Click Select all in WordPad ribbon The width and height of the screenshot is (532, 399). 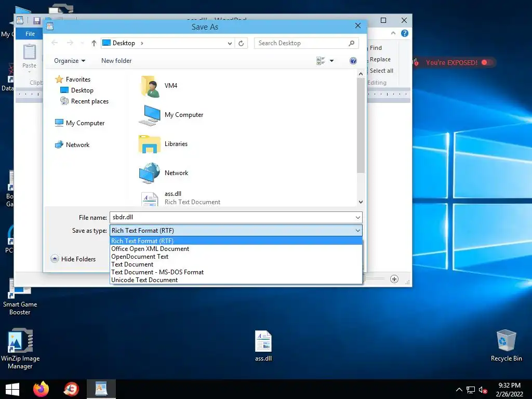[381, 71]
